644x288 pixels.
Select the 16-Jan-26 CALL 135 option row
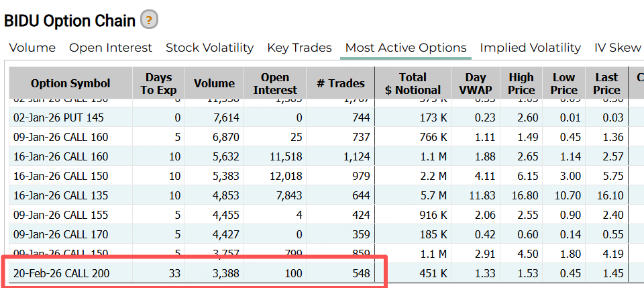[x=61, y=195]
